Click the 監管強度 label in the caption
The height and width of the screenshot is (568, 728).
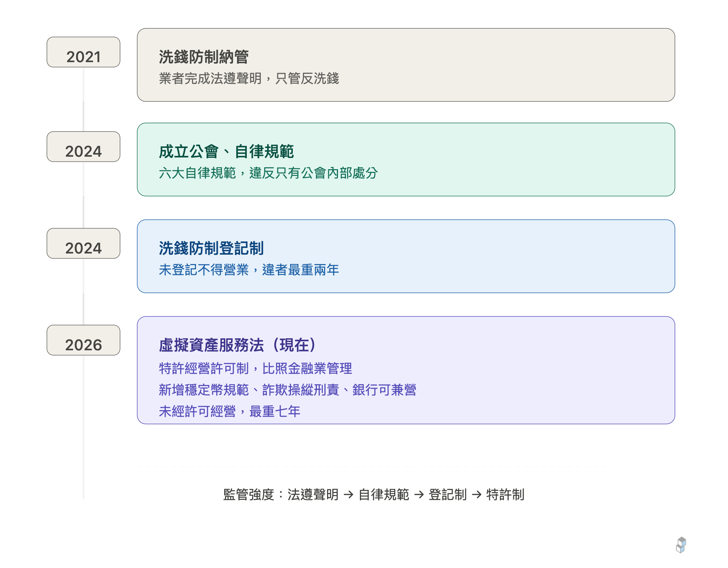(249, 495)
